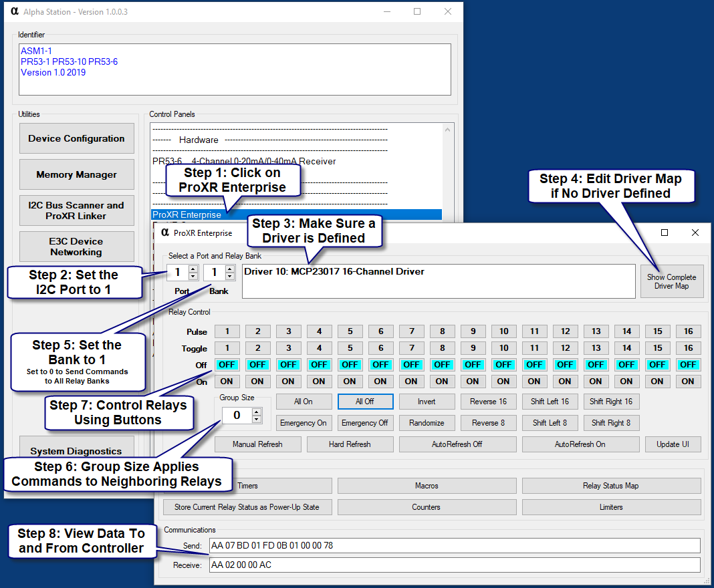This screenshot has width=714, height=588.
Task: Open the Memory Manager utility
Action: click(x=76, y=174)
